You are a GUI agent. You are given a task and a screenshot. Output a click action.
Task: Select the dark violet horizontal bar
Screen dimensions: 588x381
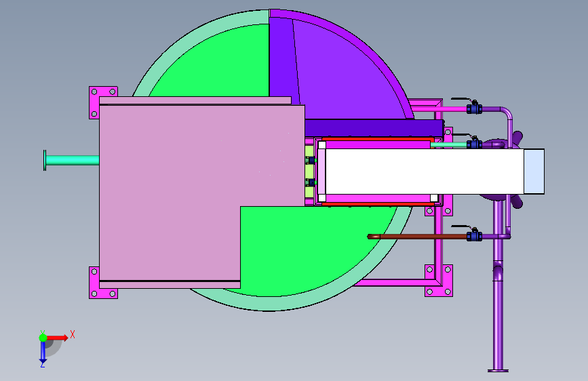374,128
